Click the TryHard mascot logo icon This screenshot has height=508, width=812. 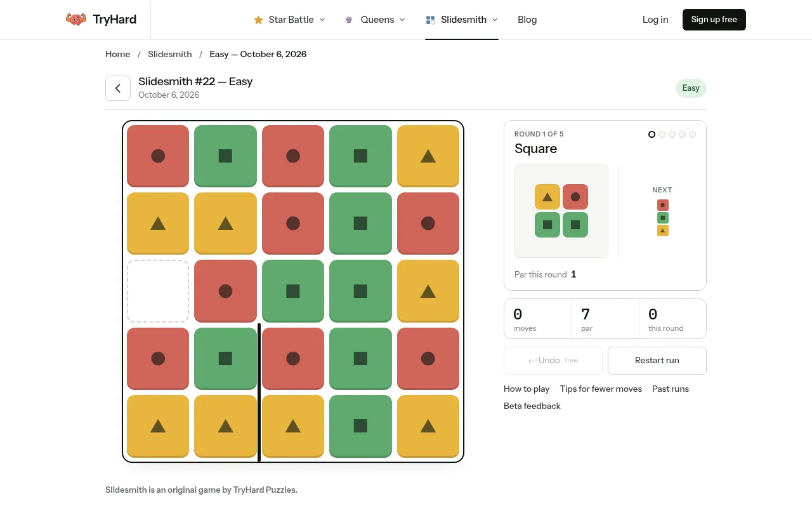(x=76, y=20)
